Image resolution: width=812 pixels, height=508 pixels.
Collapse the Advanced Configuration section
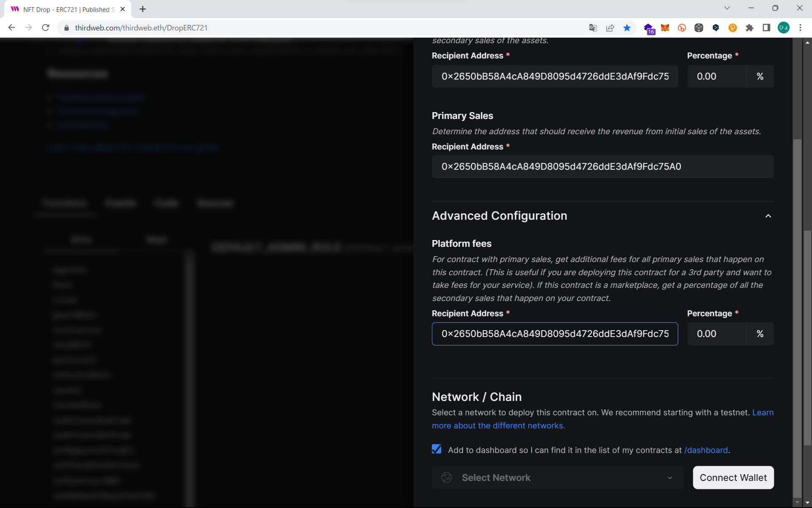coord(768,216)
